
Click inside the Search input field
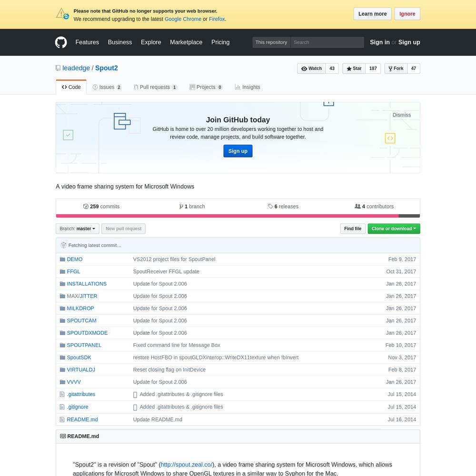327,42
